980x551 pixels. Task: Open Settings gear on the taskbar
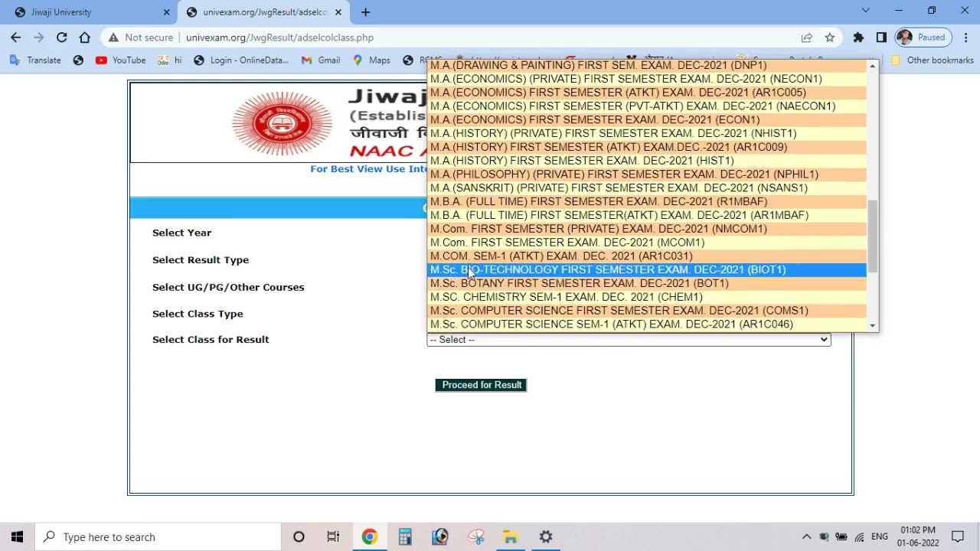click(x=546, y=536)
